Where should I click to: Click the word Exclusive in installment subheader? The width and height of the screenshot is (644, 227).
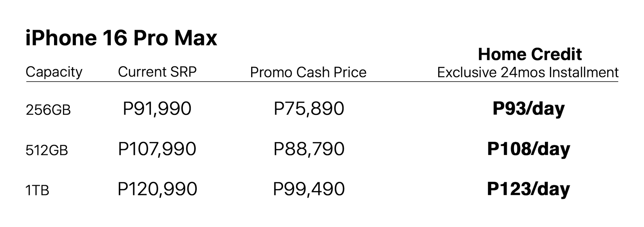tap(467, 72)
